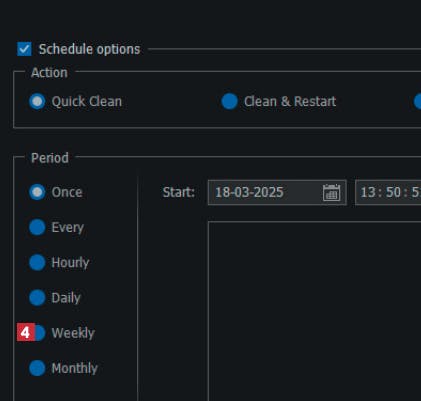Click the seconds value in time field
421x401 pixels.
click(x=416, y=192)
